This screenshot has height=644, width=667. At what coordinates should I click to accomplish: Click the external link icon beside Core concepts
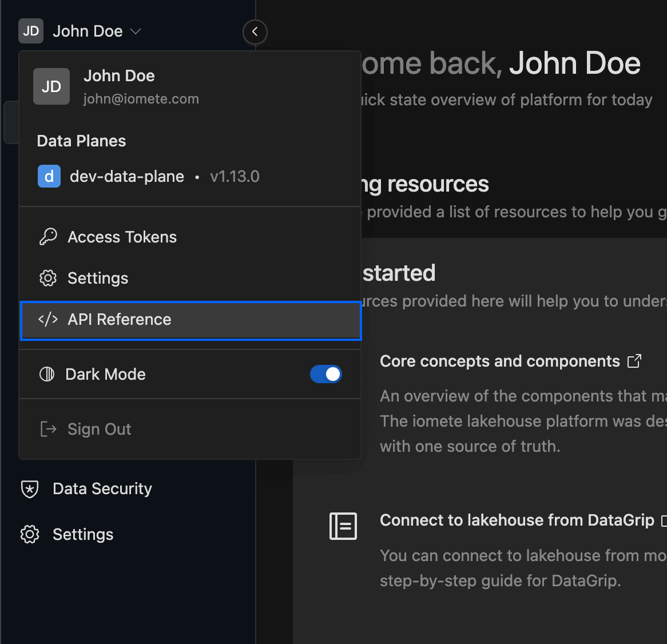coord(634,361)
